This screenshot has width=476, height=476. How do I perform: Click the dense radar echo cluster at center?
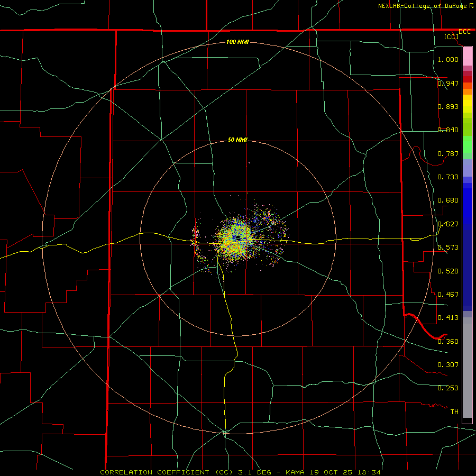point(236,240)
